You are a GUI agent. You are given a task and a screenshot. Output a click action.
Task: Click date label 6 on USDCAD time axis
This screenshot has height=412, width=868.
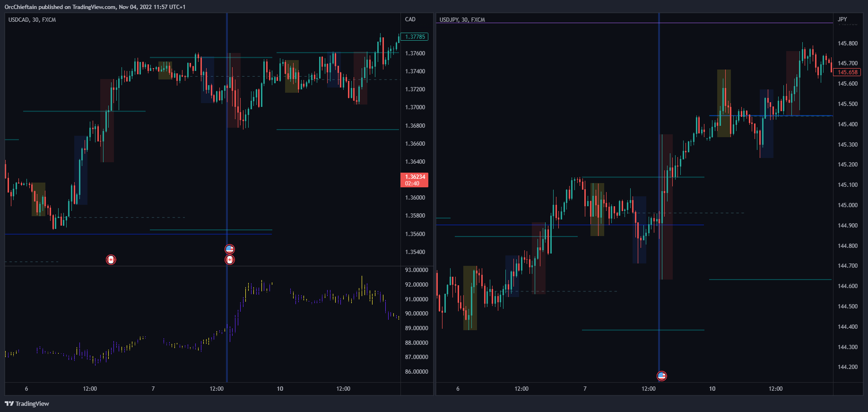coord(26,389)
